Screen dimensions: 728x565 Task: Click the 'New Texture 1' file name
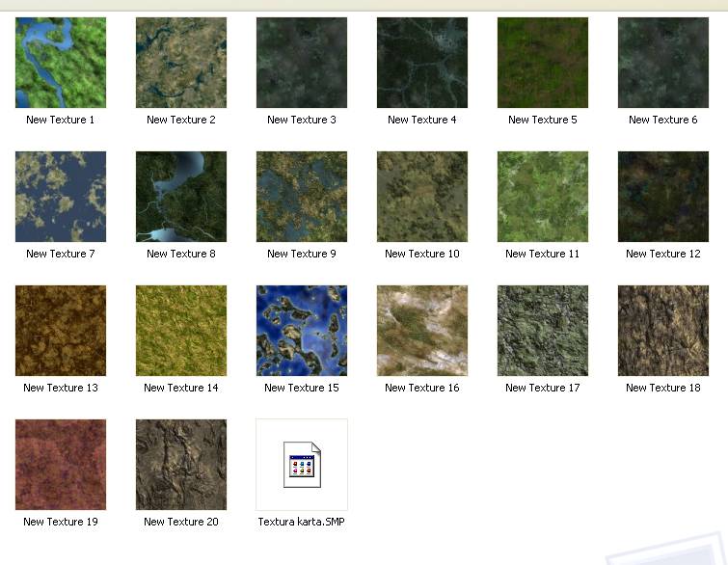pos(61,120)
